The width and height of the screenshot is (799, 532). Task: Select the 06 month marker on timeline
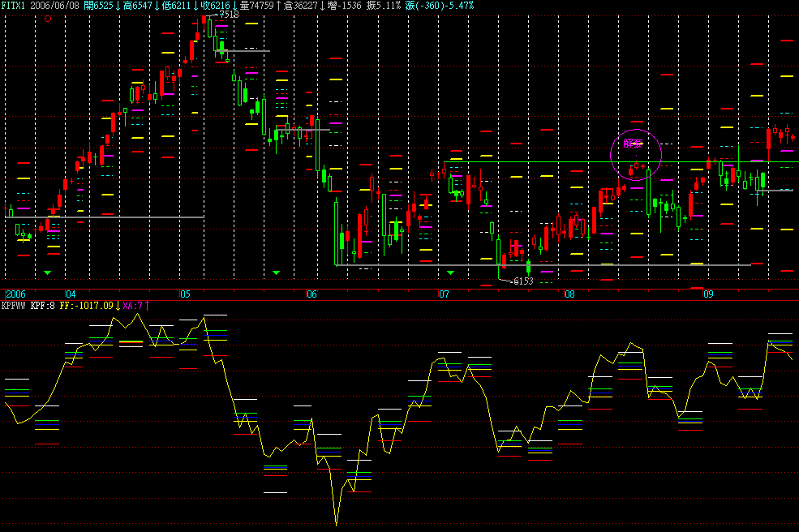(311, 294)
